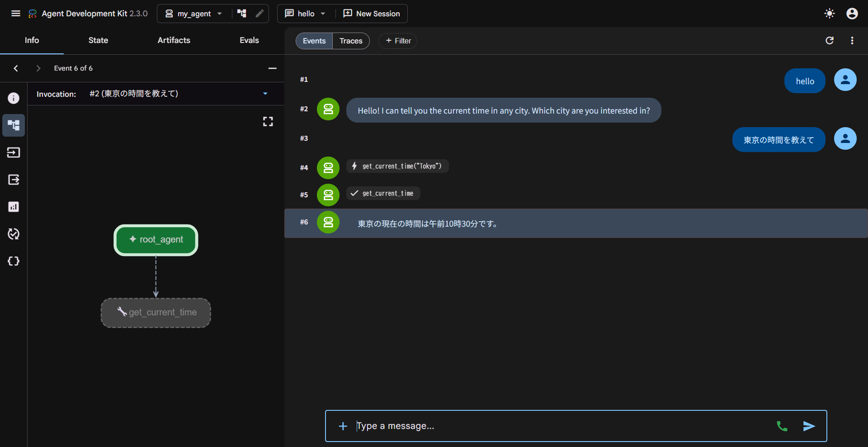Screen dimensions: 868x447
Task: Go to the previous event
Action: (16, 68)
